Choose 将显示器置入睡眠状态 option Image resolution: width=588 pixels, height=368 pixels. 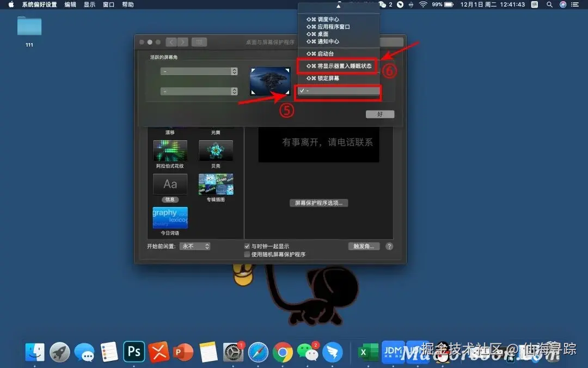point(339,66)
